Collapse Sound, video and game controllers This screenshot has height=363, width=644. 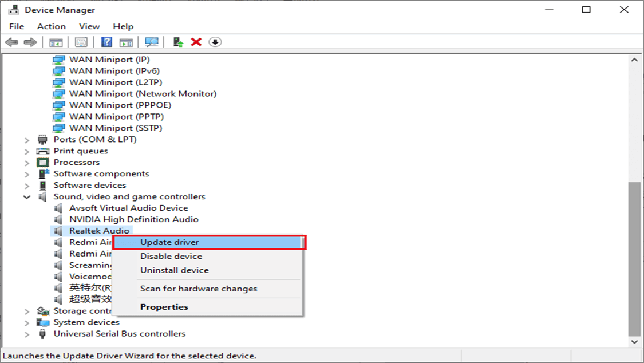(27, 197)
